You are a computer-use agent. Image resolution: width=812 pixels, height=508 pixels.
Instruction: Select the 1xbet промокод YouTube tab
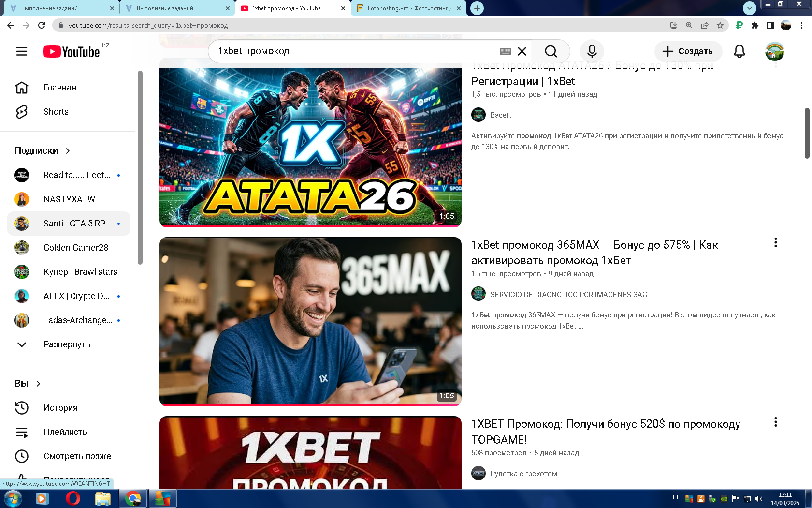pyautogui.click(x=293, y=8)
